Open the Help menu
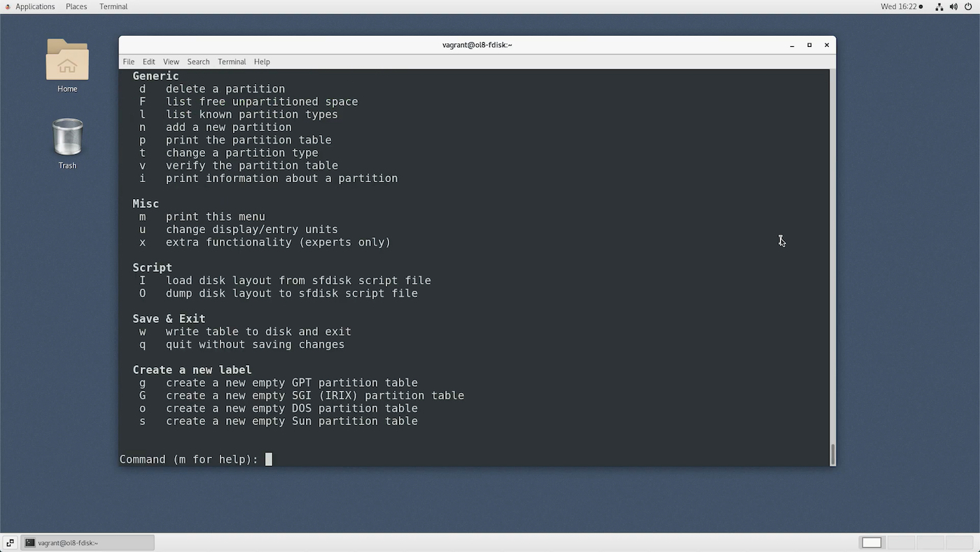 262,62
